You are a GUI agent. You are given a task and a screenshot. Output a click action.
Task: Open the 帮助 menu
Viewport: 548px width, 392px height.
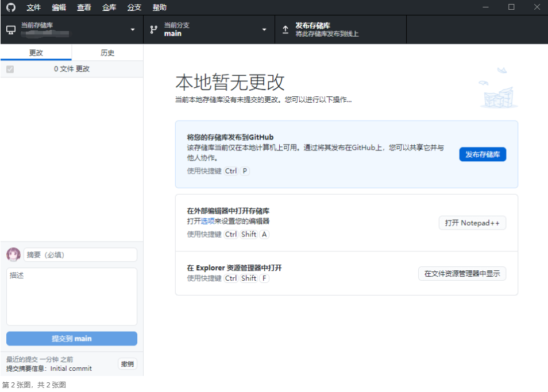pyautogui.click(x=159, y=7)
